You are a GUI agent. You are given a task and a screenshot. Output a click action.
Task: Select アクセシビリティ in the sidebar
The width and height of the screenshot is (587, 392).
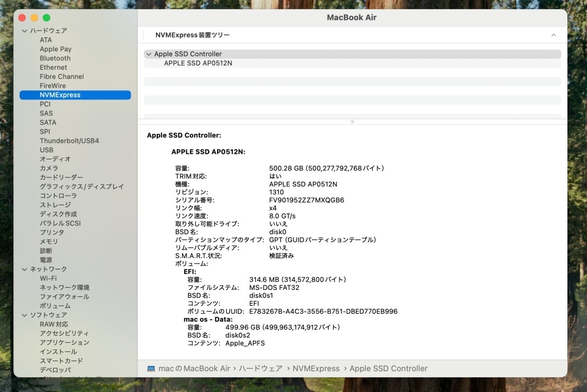pyautogui.click(x=65, y=333)
